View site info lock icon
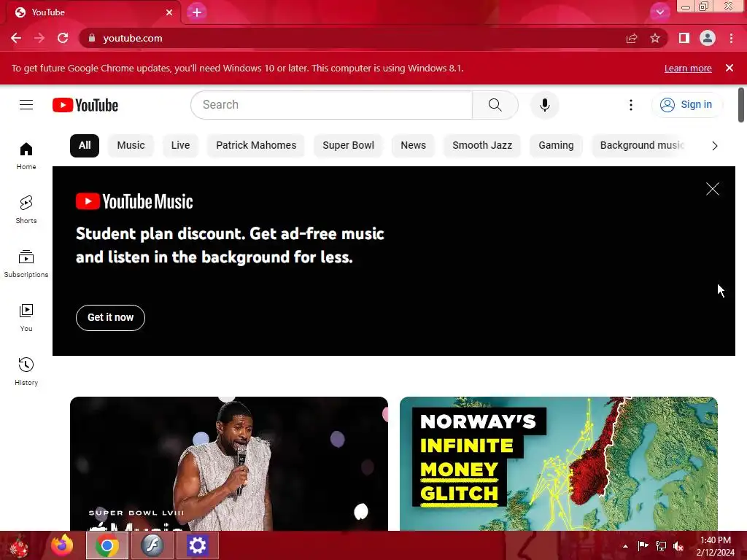747x560 pixels. (92, 38)
